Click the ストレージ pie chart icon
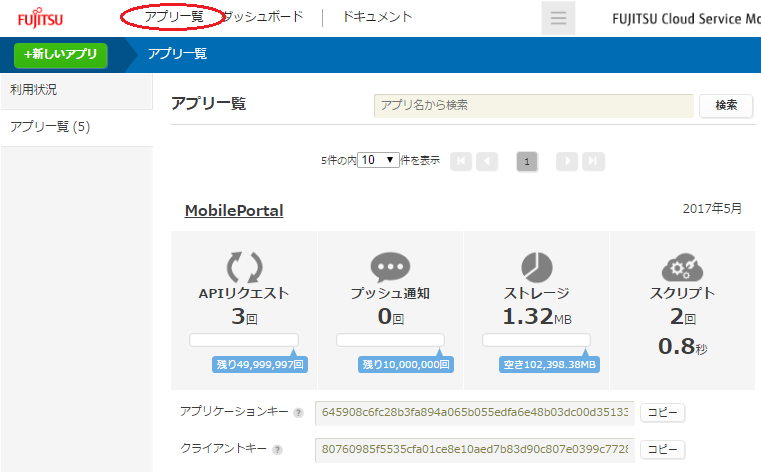Viewport: 761px width, 472px height. (x=537, y=267)
